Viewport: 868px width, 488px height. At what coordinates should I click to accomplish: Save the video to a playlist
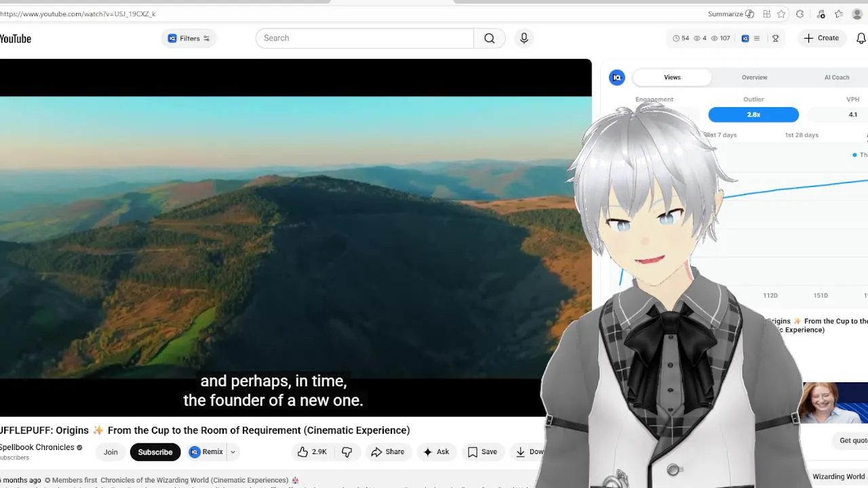(482, 452)
